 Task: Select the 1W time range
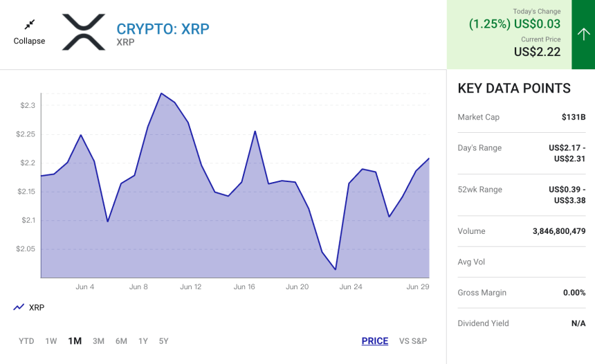(x=51, y=341)
